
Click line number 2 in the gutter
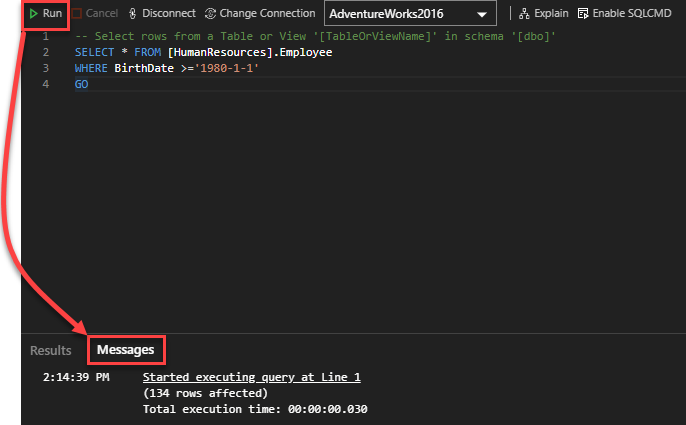coord(46,53)
